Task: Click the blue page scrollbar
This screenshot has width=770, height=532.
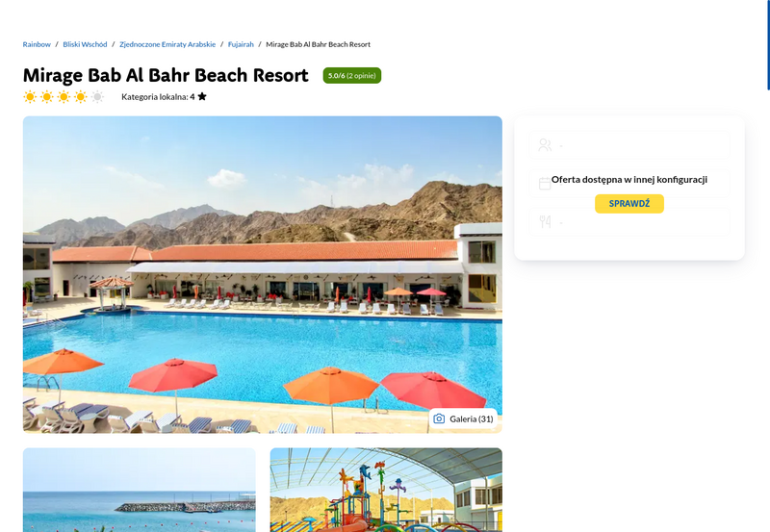Action: 768,45
